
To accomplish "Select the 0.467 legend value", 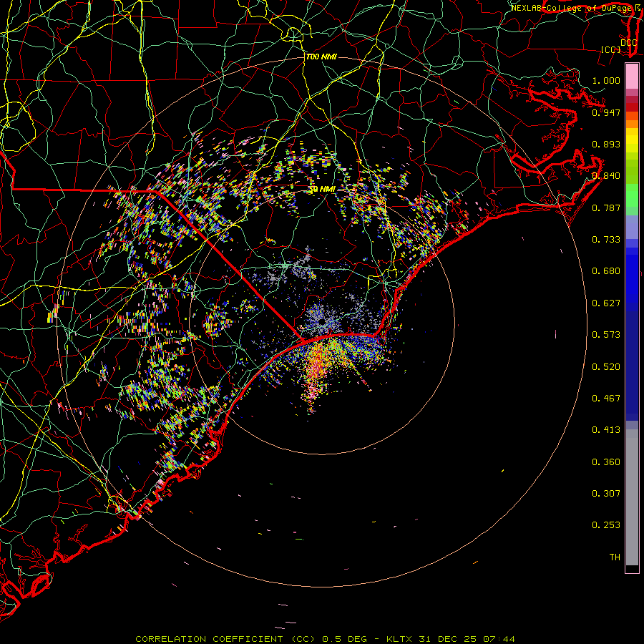I will (x=606, y=399).
